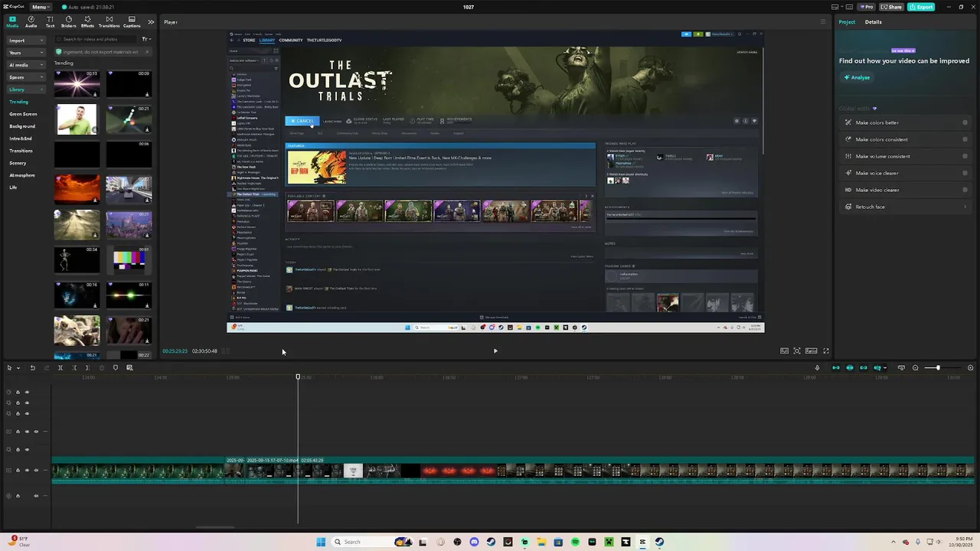
Task: Expand the Yours section
Action: tap(26, 53)
